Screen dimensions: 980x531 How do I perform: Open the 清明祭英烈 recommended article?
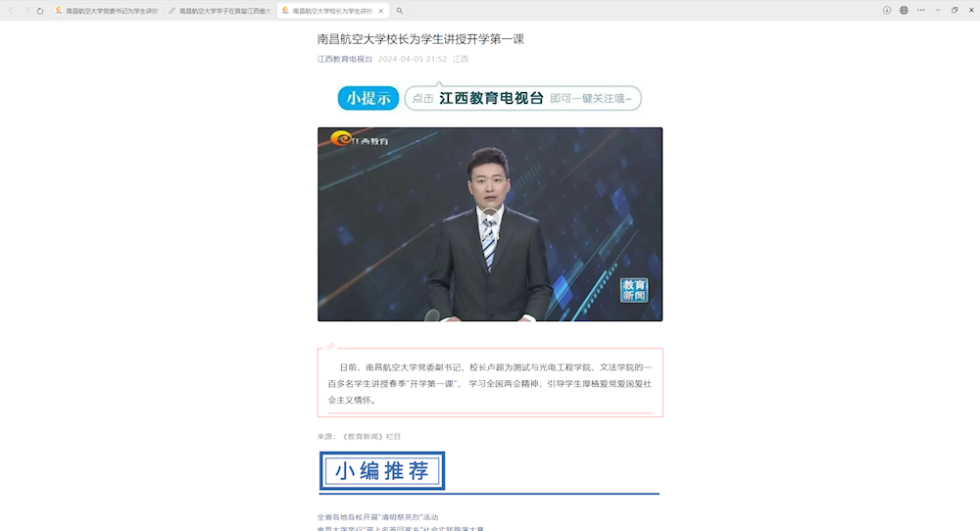click(377, 516)
